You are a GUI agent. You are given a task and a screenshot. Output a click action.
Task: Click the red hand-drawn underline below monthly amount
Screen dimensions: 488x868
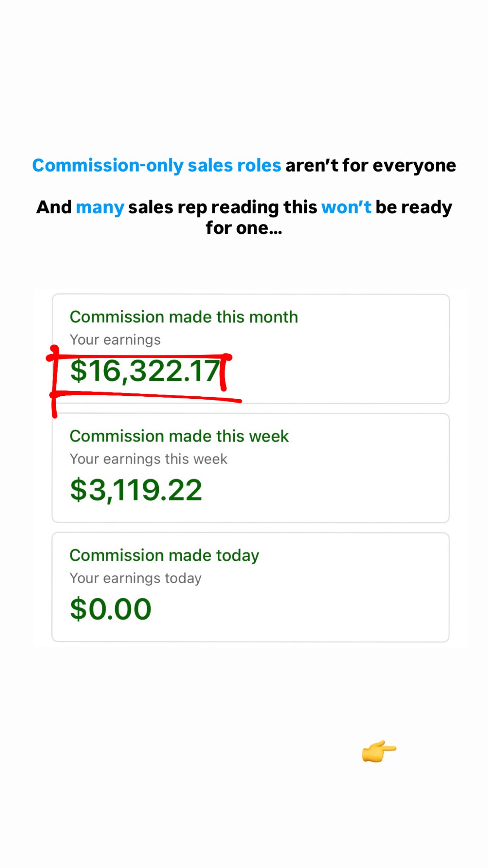[x=146, y=396]
